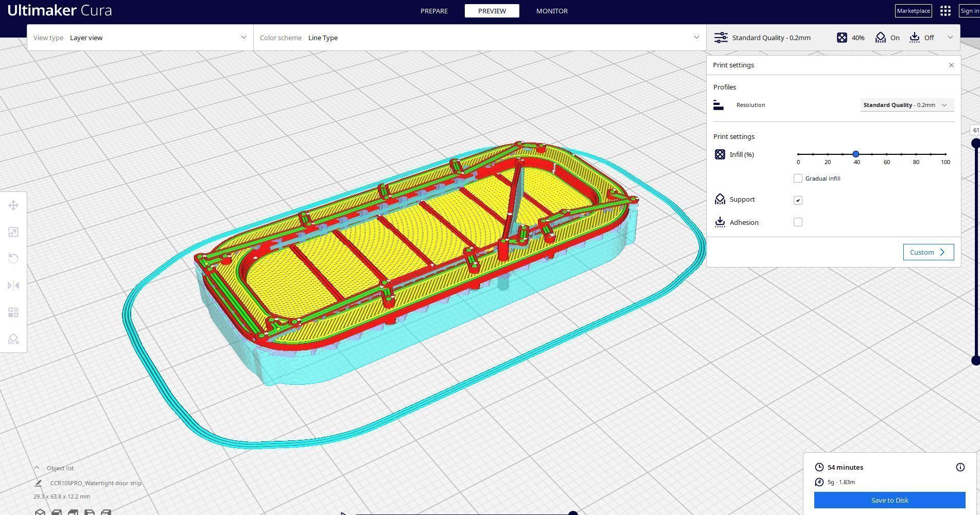This screenshot has height=515, width=980.
Task: Open Custom print settings
Action: tap(929, 252)
